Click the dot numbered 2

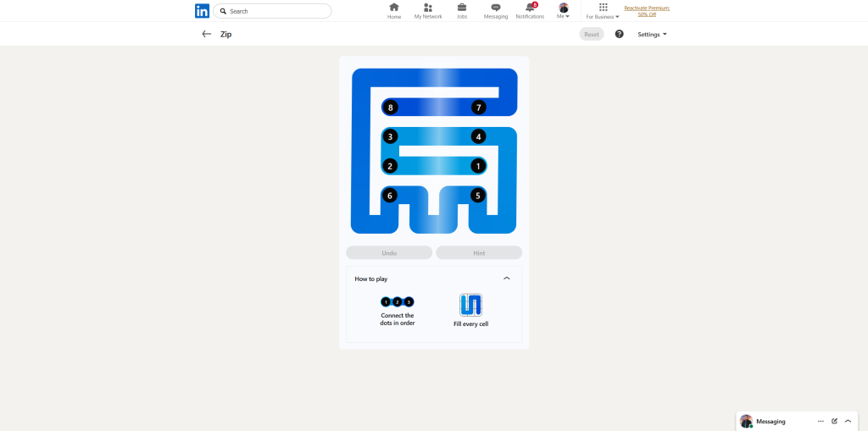coord(390,165)
